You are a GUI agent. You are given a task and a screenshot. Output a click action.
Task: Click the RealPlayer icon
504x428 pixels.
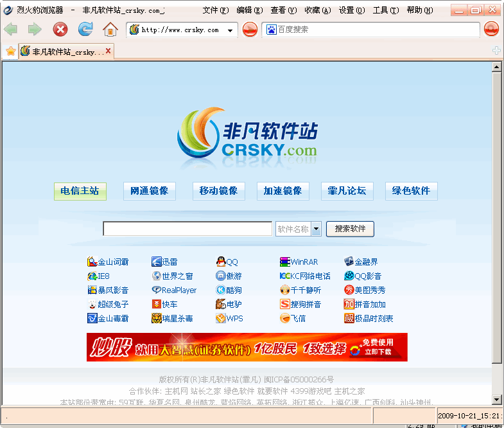coord(156,290)
